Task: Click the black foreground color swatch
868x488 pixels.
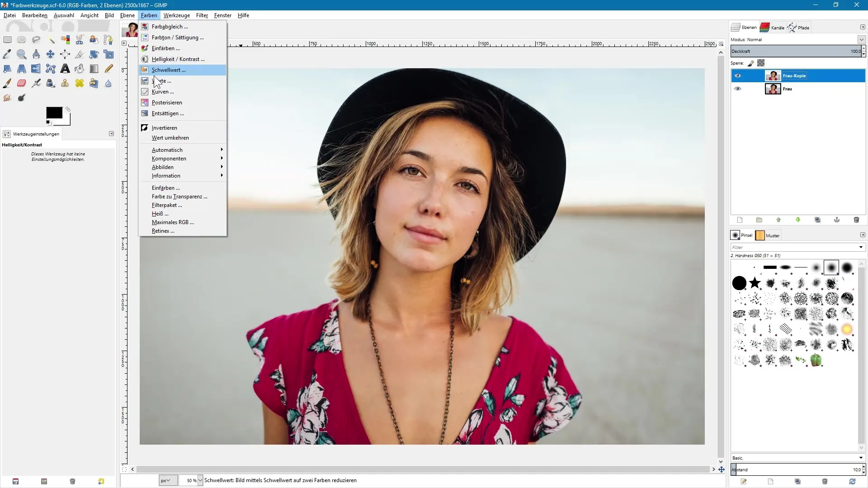Action: [x=54, y=113]
